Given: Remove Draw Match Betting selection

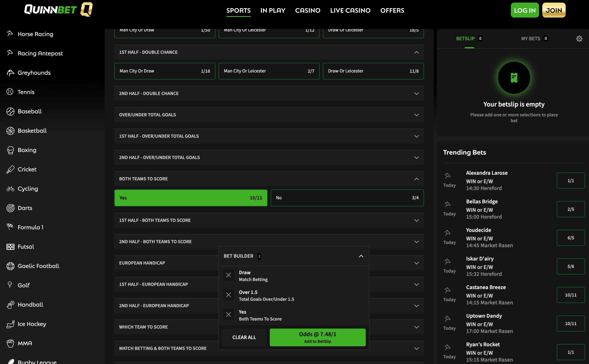Looking at the screenshot, I should [x=228, y=275].
